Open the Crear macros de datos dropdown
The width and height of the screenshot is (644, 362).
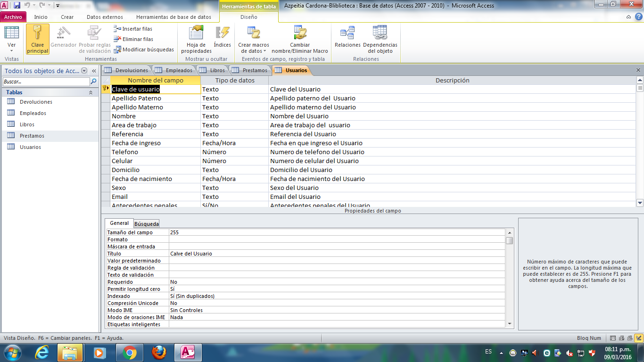(254, 51)
